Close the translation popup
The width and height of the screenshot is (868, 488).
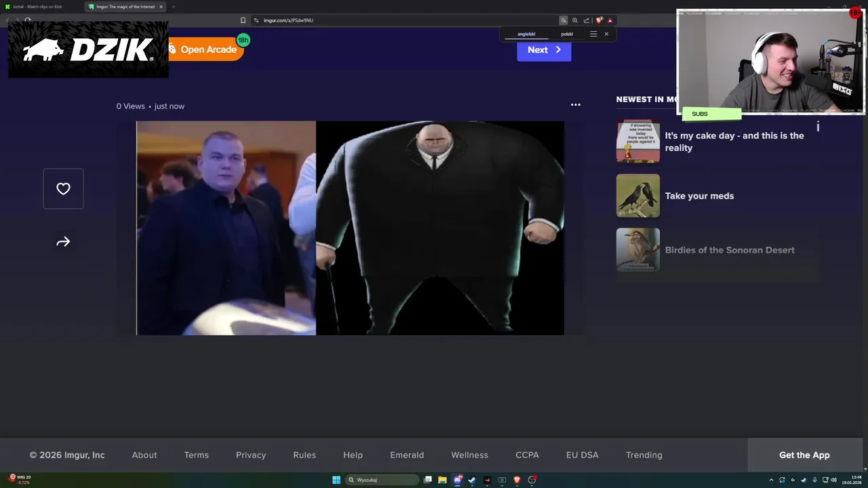(606, 34)
